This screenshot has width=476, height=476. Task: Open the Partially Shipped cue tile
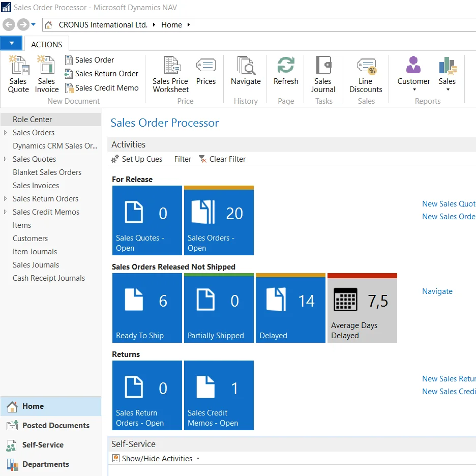[219, 308]
